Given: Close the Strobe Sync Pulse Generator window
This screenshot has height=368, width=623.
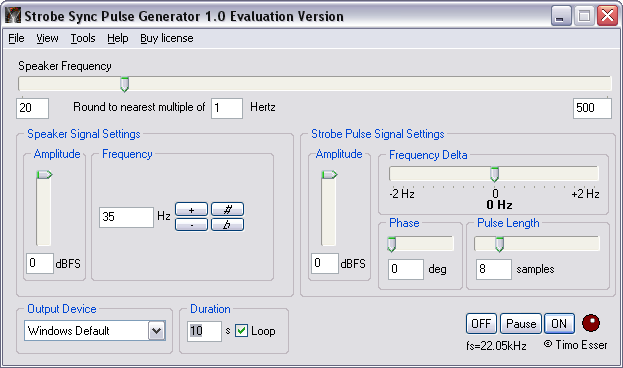Looking at the screenshot, I should [608, 16].
